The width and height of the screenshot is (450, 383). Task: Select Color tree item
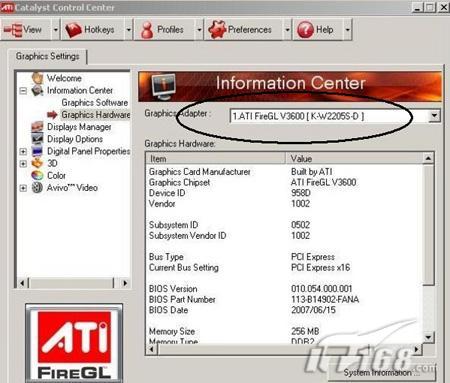[x=56, y=175]
